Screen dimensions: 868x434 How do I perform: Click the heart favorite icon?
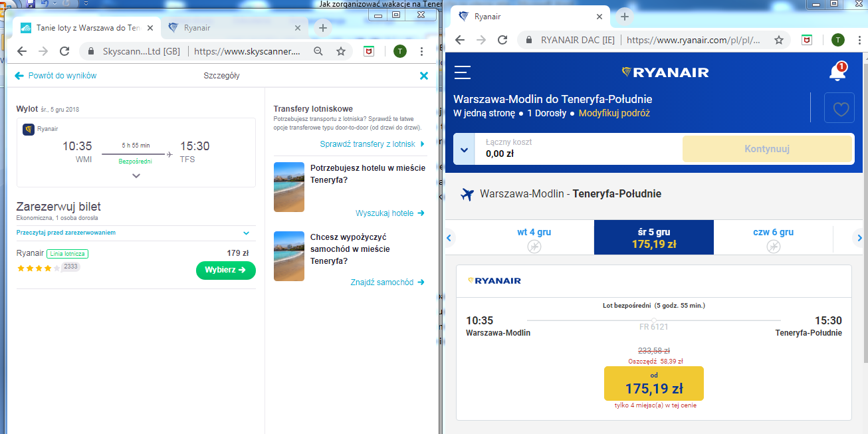click(839, 108)
